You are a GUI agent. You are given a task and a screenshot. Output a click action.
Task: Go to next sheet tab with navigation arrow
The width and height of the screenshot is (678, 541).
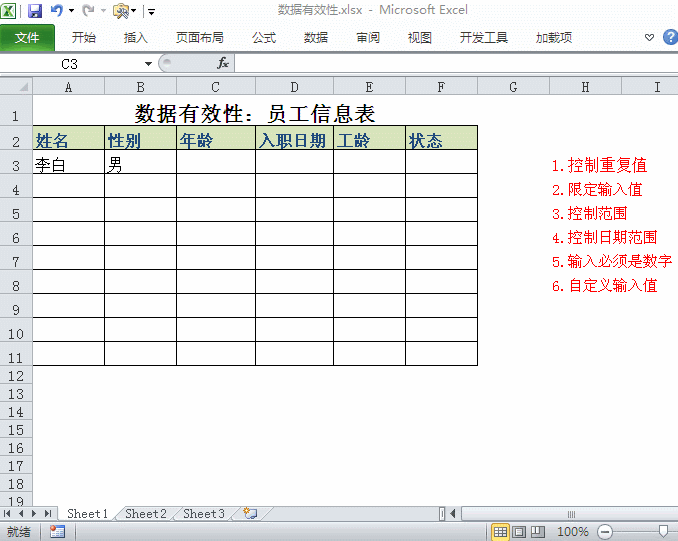(34, 514)
